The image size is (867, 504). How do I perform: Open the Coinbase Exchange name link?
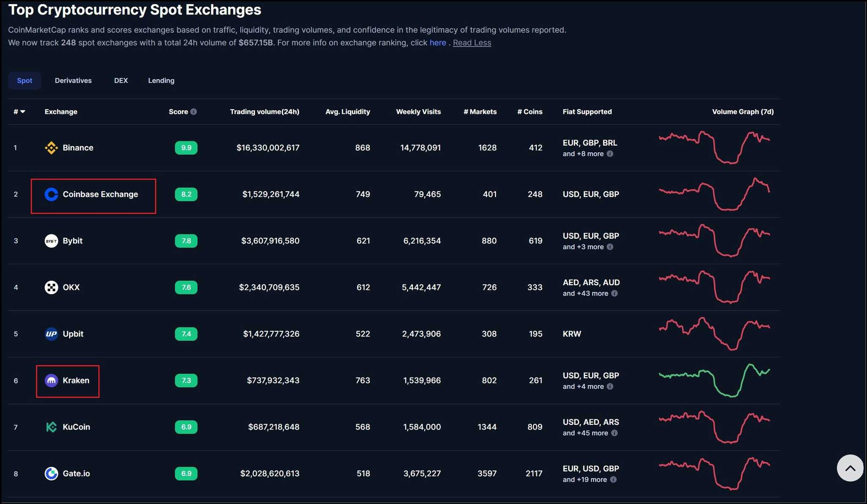click(x=100, y=194)
